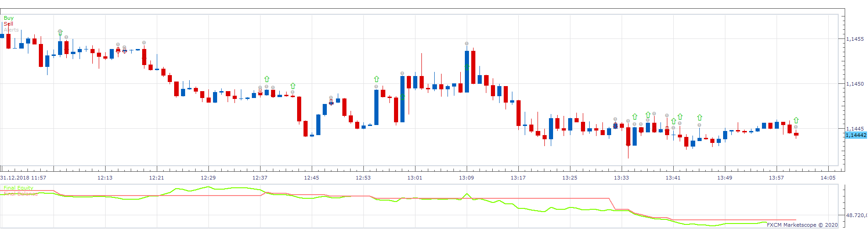Screen dimensions: 868x229
Task: Select the buy arrow above the 12:38 candle
Action: coord(267,79)
